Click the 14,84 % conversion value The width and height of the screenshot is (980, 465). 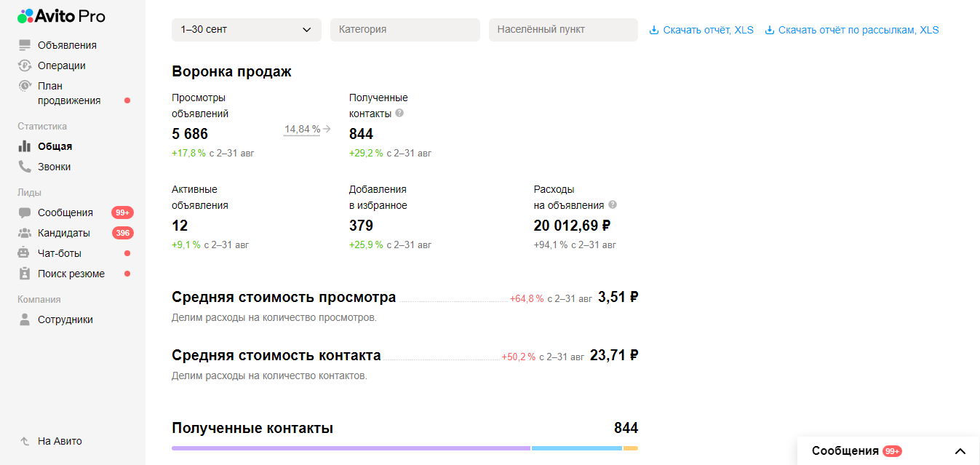point(302,129)
